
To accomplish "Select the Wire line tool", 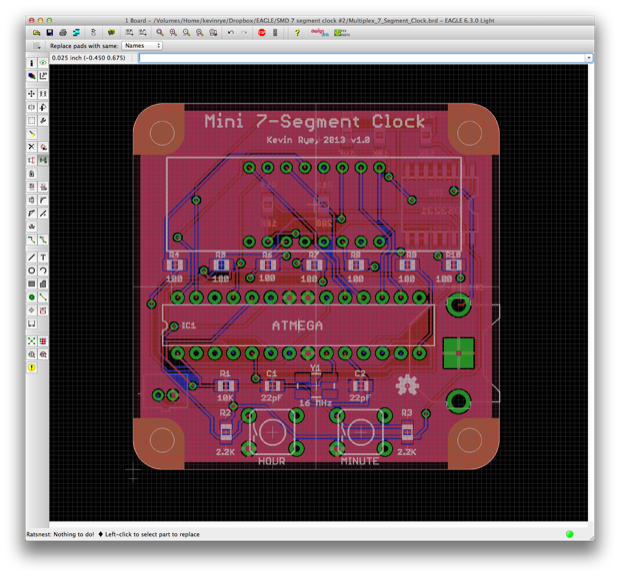I will [32, 257].
